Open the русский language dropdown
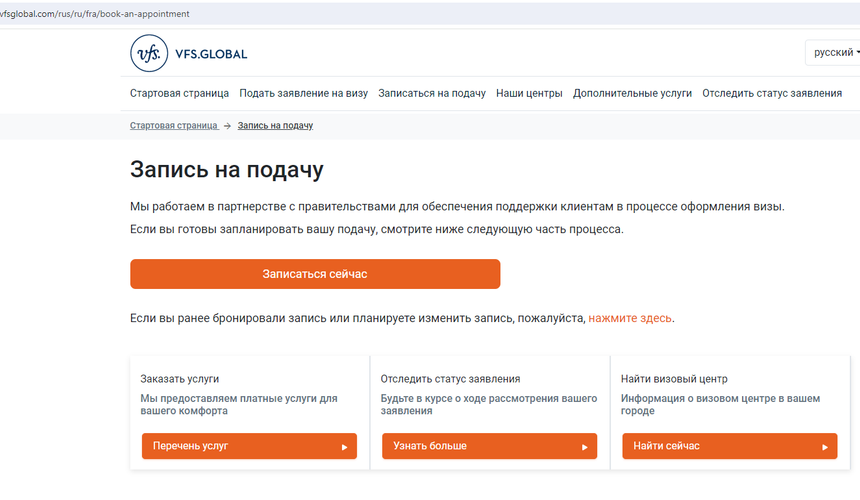Viewport: 860px width, 500px height. (x=833, y=53)
